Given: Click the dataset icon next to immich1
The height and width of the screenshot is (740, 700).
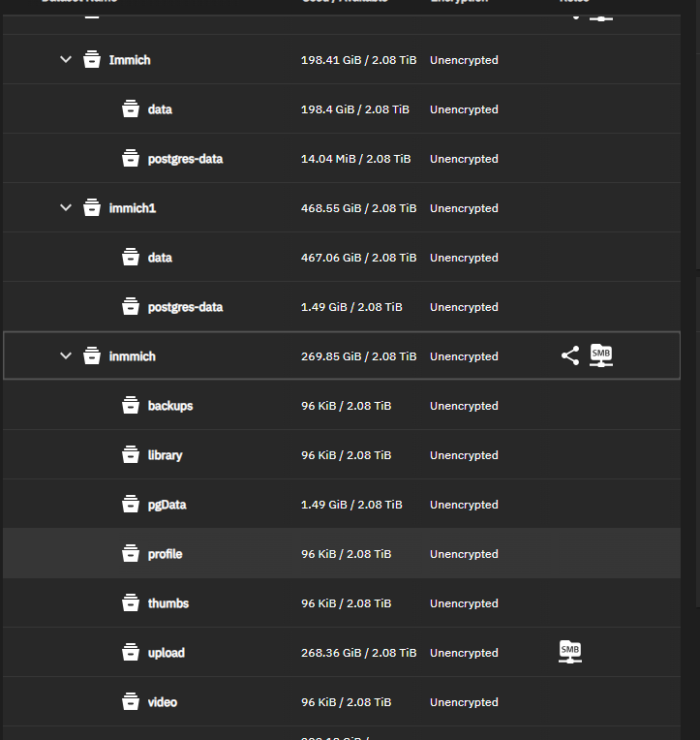Looking at the screenshot, I should 92,208.
